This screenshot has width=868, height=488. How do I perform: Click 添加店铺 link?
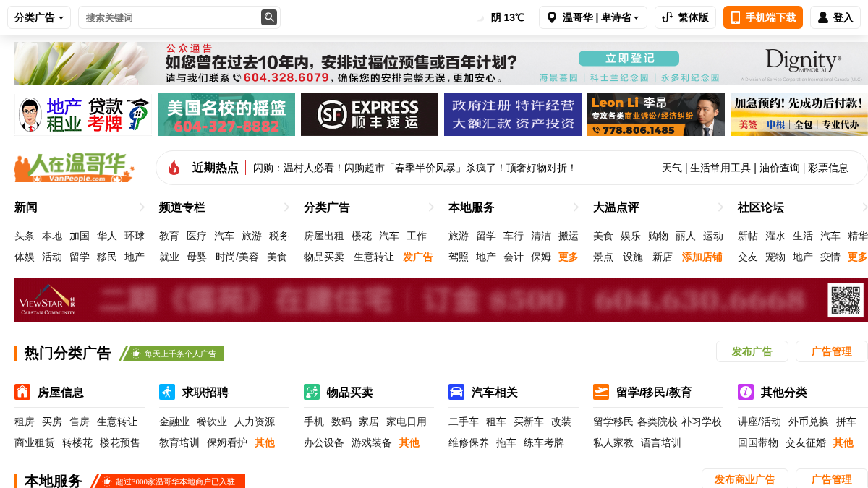point(702,257)
